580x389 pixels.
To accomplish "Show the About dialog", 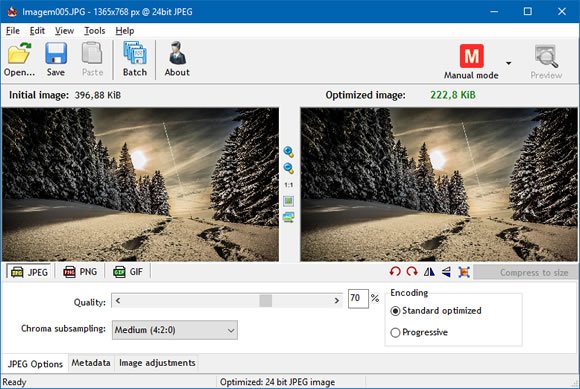I will point(177,59).
